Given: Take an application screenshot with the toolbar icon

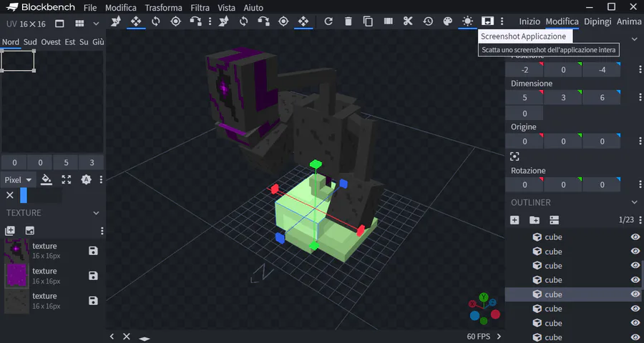Looking at the screenshot, I should tap(487, 21).
